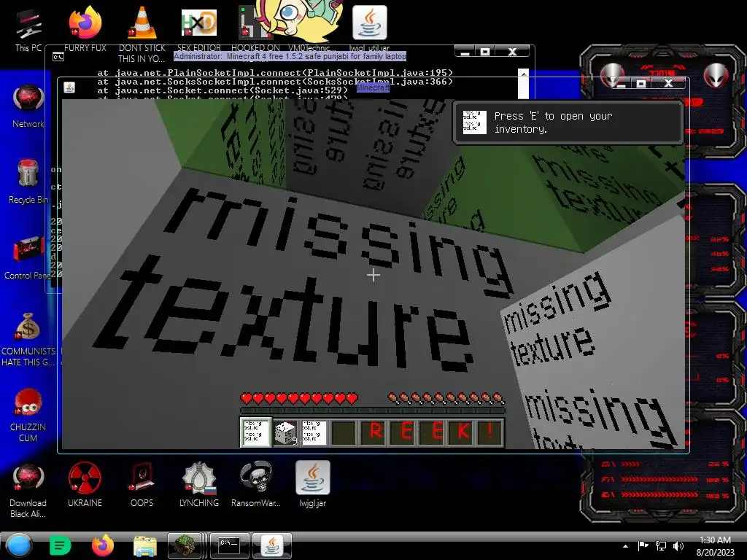The image size is (747, 560).
Task: Open the UKRAINE radiation symbol icon
Action: click(x=85, y=485)
